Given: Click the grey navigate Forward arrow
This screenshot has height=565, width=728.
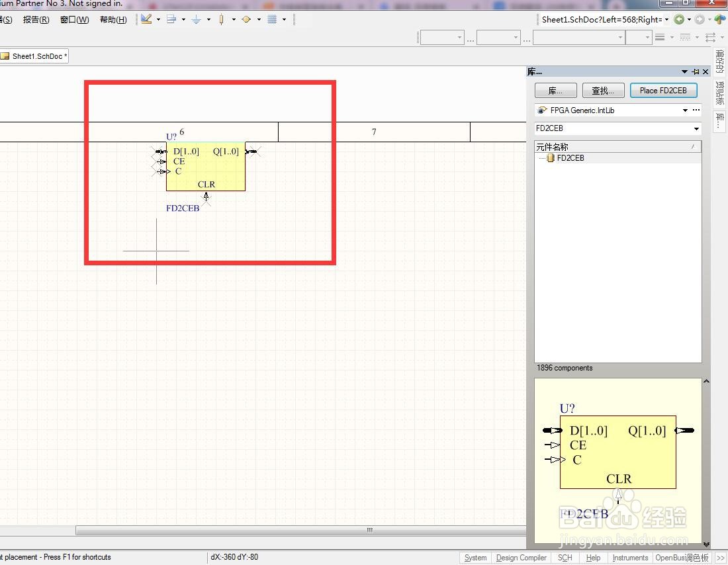Looking at the screenshot, I should [700, 19].
